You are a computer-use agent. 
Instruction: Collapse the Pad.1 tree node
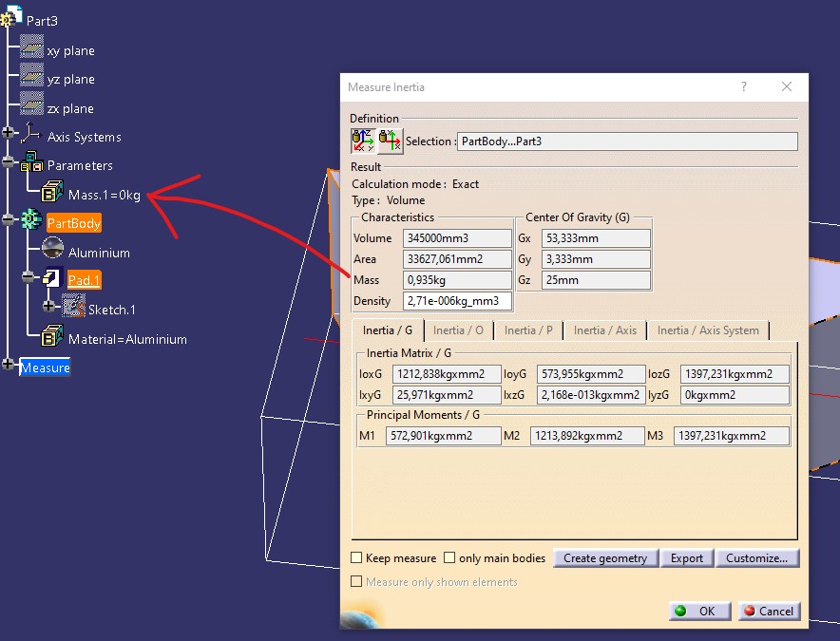click(29, 276)
